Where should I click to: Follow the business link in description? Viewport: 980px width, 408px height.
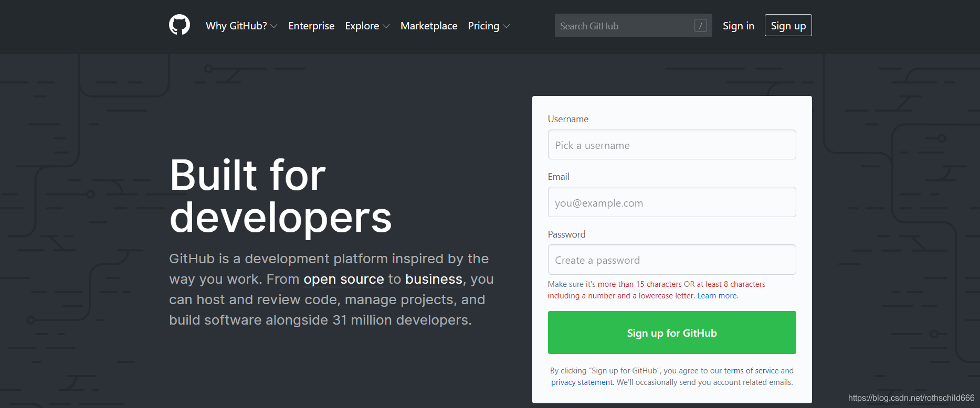[x=434, y=279]
